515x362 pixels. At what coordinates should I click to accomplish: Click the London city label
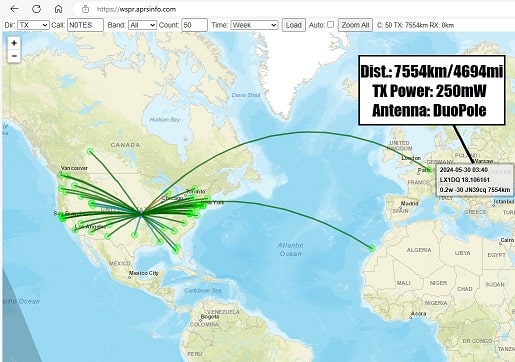411,158
